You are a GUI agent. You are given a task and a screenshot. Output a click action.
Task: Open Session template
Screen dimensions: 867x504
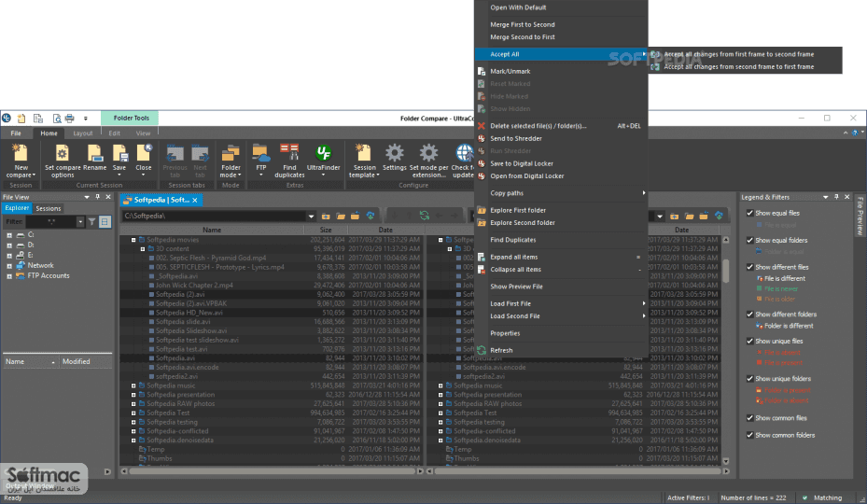(x=364, y=161)
